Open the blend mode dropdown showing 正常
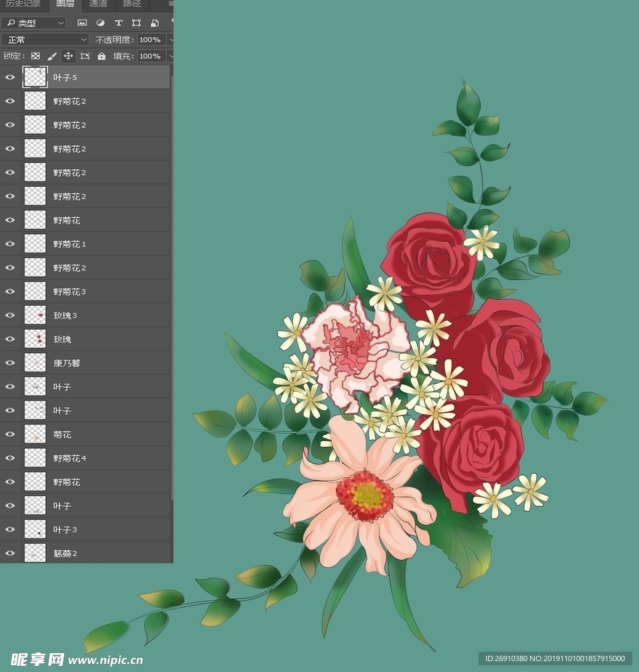This screenshot has width=639, height=672. pos(44,39)
